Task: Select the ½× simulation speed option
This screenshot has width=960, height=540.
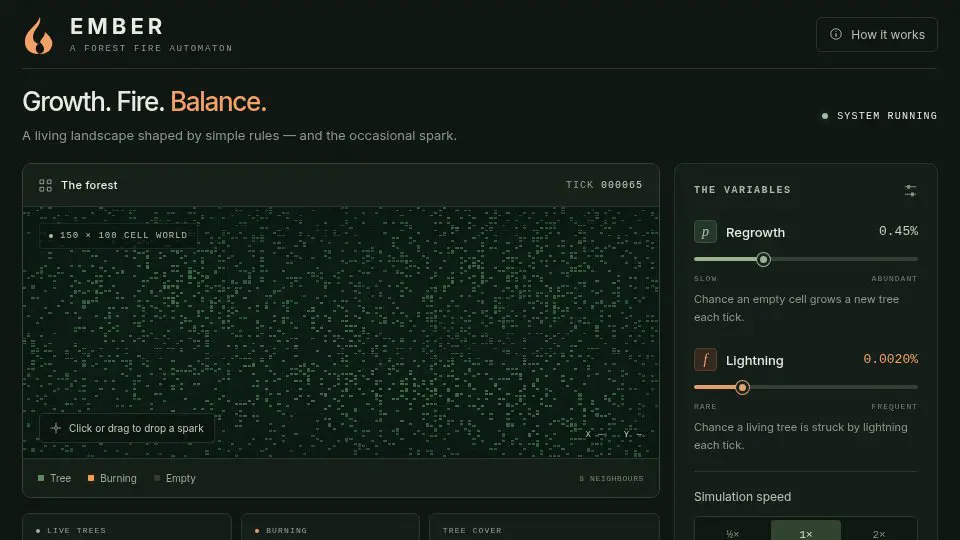Action: click(733, 534)
